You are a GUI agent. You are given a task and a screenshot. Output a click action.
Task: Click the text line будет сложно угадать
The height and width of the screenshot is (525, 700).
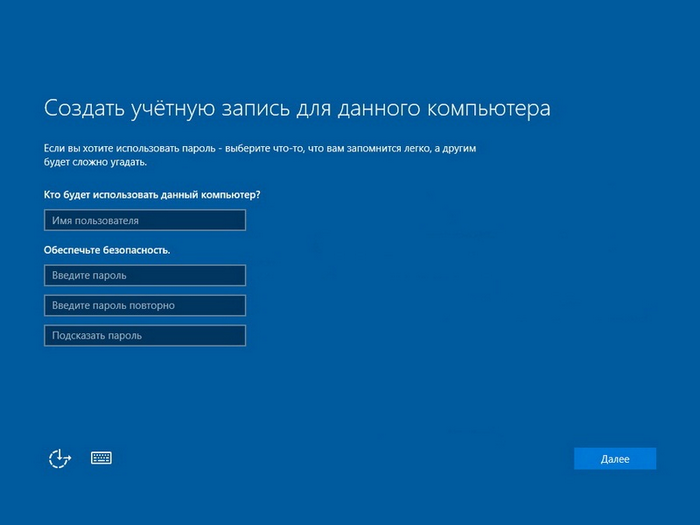[x=95, y=162]
